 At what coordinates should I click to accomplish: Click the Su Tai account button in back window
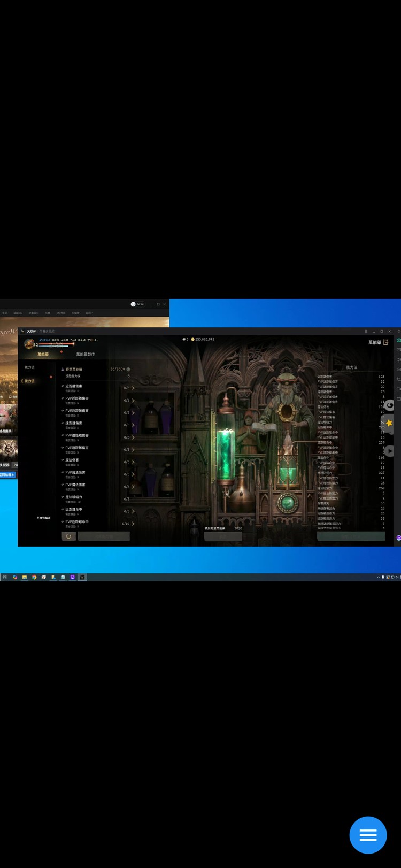(x=137, y=304)
